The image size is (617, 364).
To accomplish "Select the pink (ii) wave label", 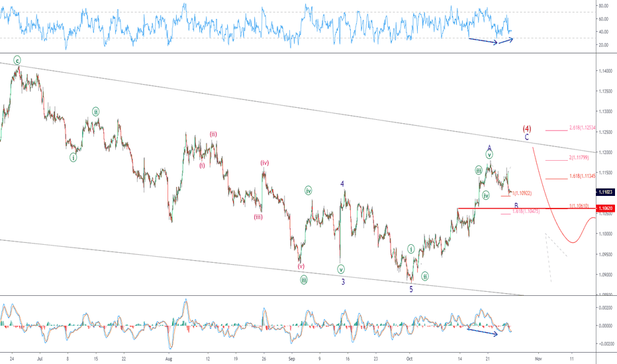I will point(213,134).
